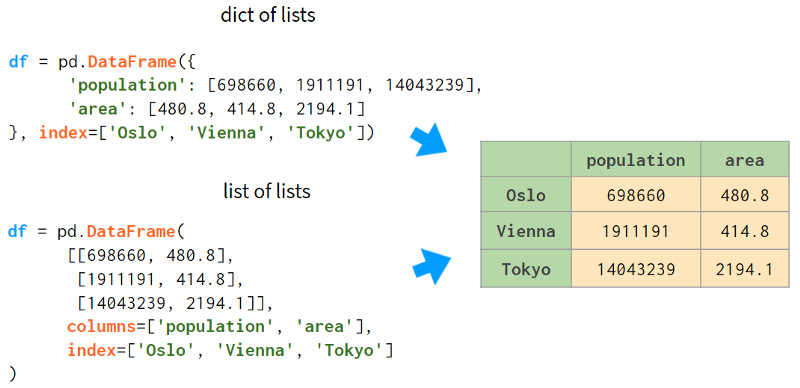Click the cell containing 698660

pos(636,195)
